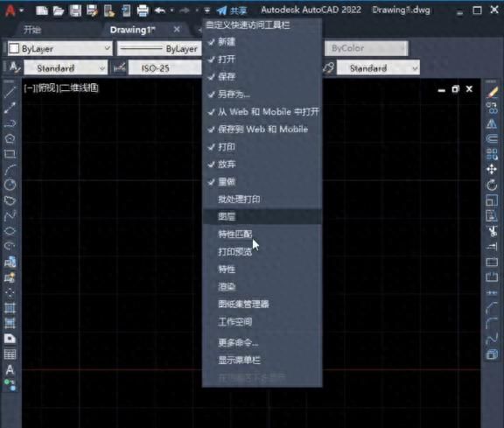Uncheck 重做 in quick access menu
The image size is (504, 428).
pyautogui.click(x=262, y=182)
